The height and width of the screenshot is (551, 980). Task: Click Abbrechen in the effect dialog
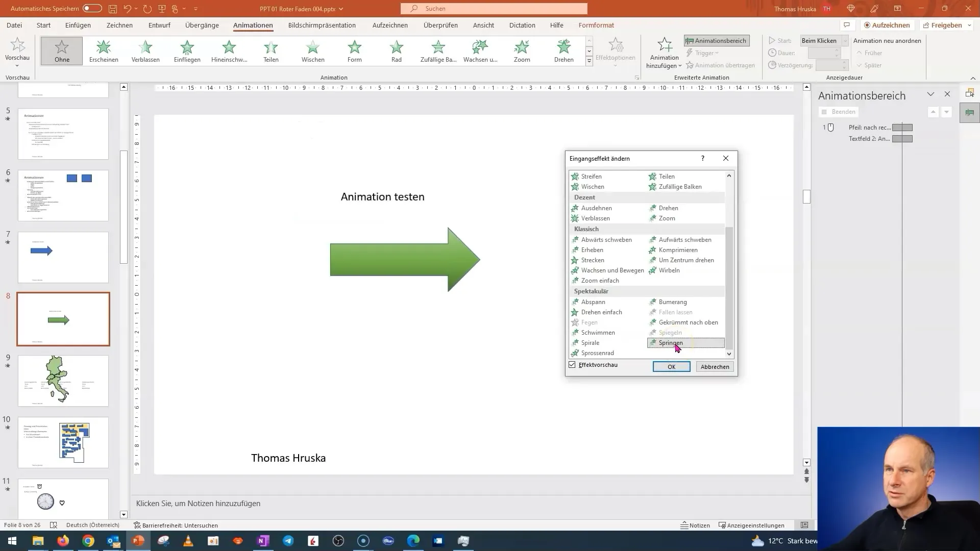[x=715, y=367]
